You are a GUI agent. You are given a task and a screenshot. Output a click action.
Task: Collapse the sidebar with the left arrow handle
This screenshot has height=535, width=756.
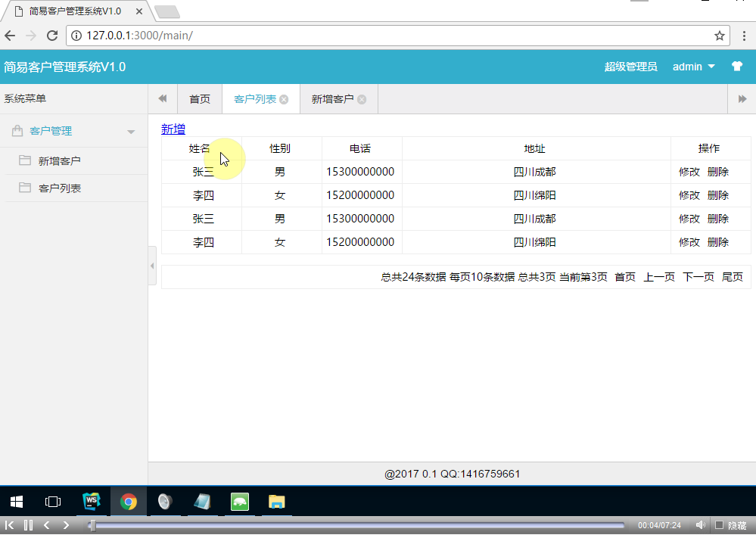[x=152, y=266]
